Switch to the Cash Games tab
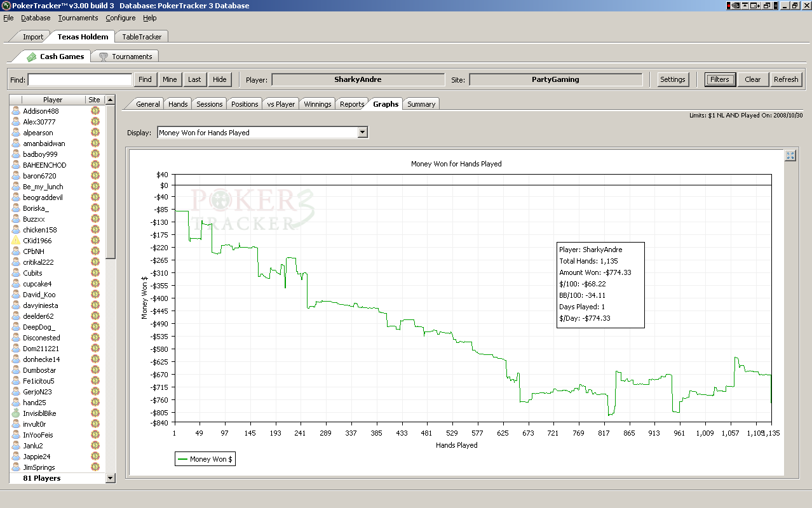This screenshot has width=812, height=508. click(55, 57)
